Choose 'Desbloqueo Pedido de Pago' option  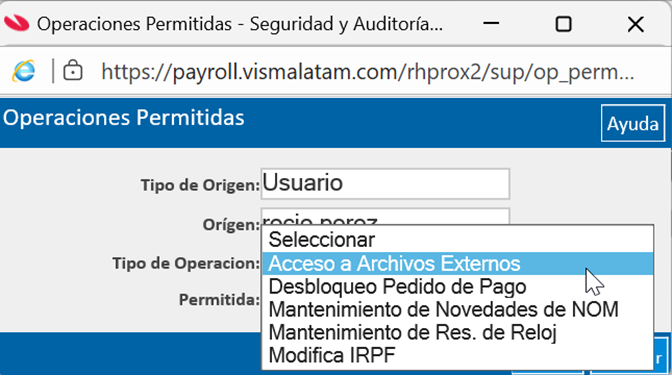coord(458,286)
